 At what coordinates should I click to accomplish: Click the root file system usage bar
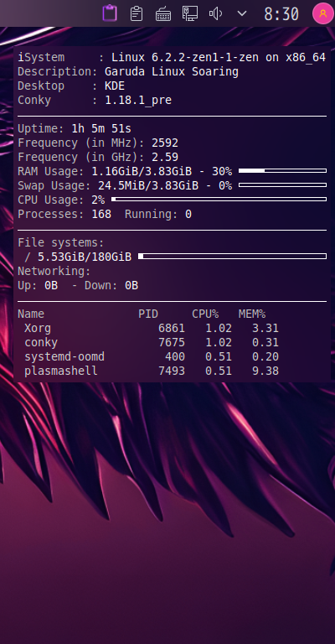(233, 257)
